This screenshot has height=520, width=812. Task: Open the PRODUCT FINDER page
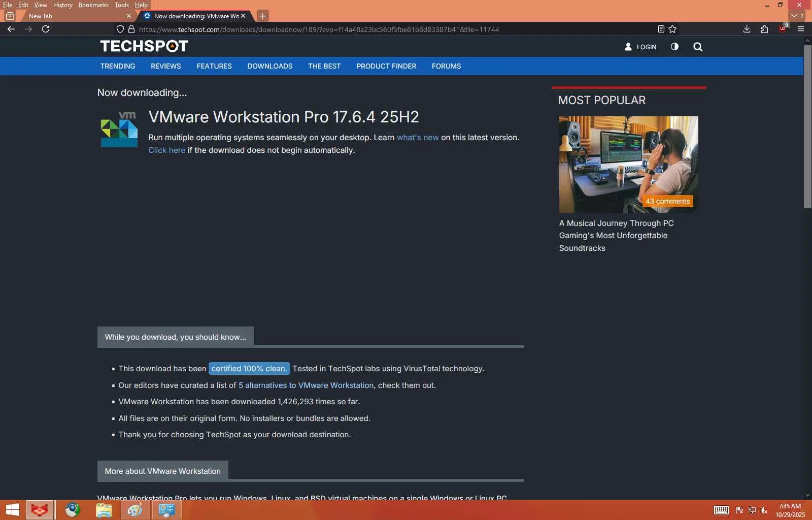tap(386, 66)
